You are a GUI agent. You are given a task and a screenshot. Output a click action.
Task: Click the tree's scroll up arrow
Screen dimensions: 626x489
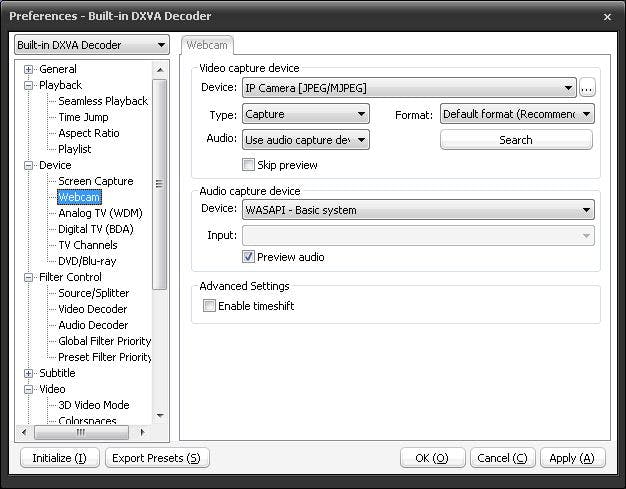point(160,70)
